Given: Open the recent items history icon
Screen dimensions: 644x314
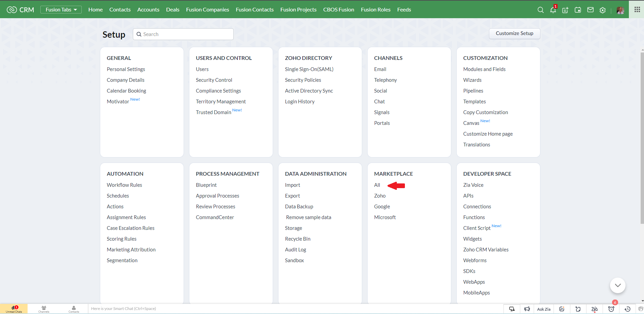Looking at the screenshot, I should click(628, 309).
